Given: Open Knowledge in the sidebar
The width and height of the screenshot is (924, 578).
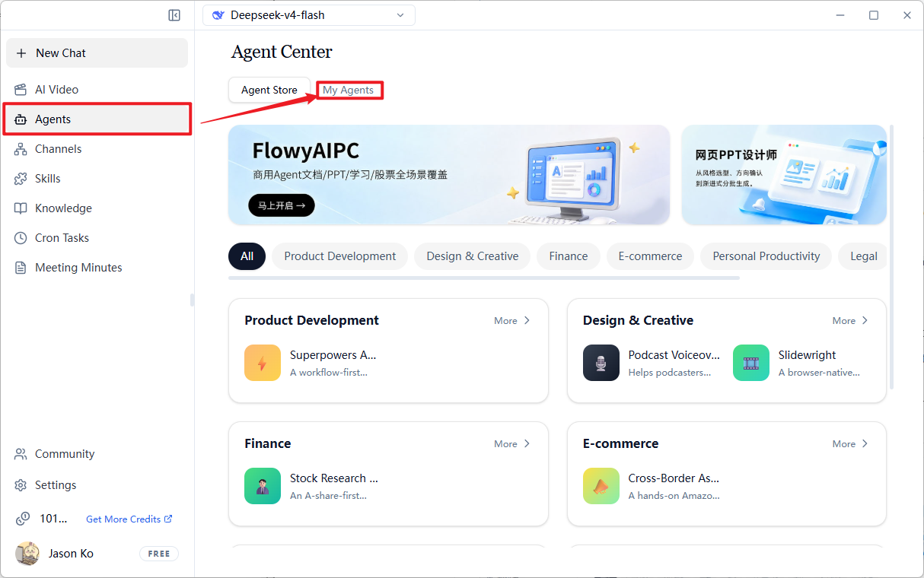Looking at the screenshot, I should [97, 208].
